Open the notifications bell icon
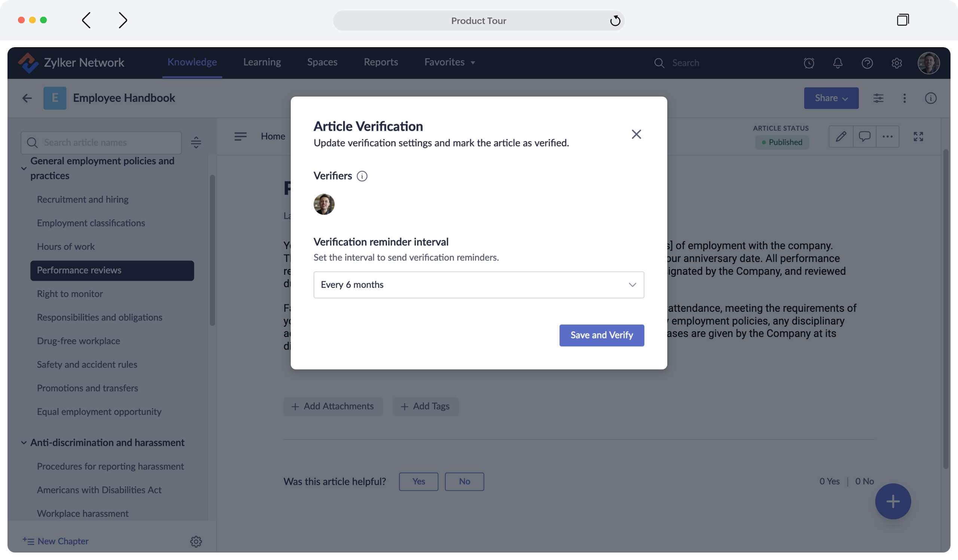Image resolution: width=958 pixels, height=560 pixels. point(838,63)
